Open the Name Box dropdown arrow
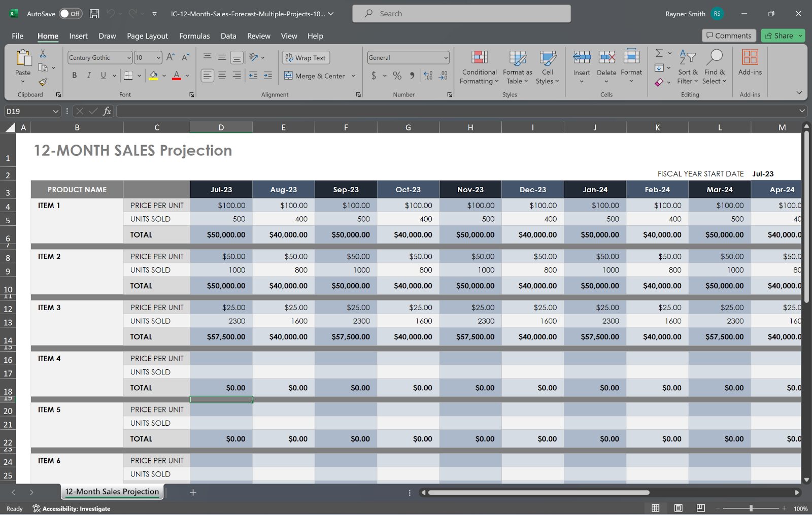The width and height of the screenshot is (812, 515). 55,111
